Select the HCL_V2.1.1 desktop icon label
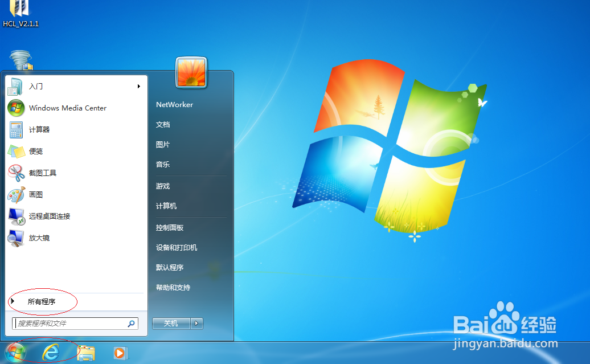Screen dimensions: 590x364 point(21,24)
